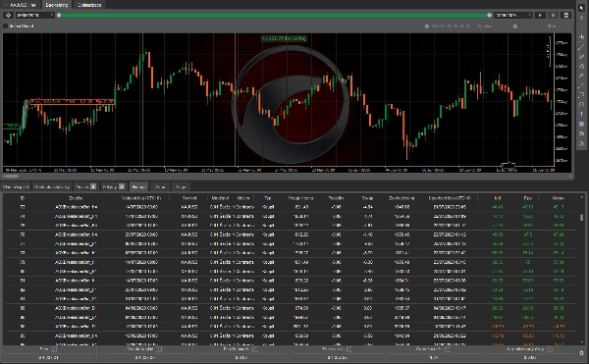Toggle the Visual Mode checkbox
The image size is (589, 364).
click(x=5, y=26)
